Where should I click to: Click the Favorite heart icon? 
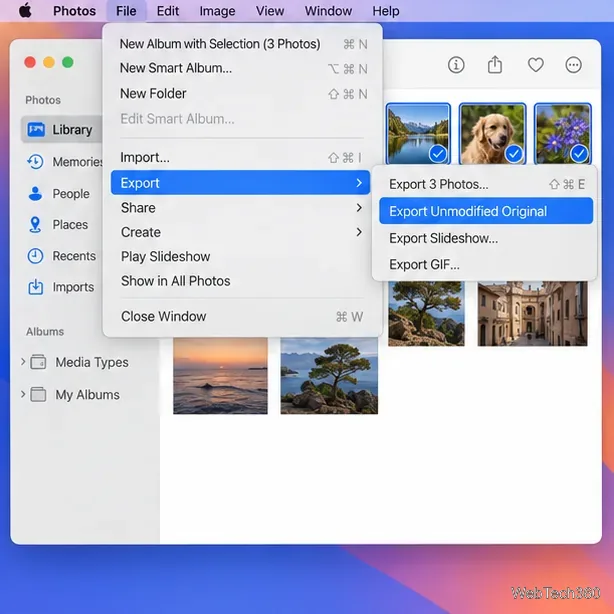[x=535, y=65]
